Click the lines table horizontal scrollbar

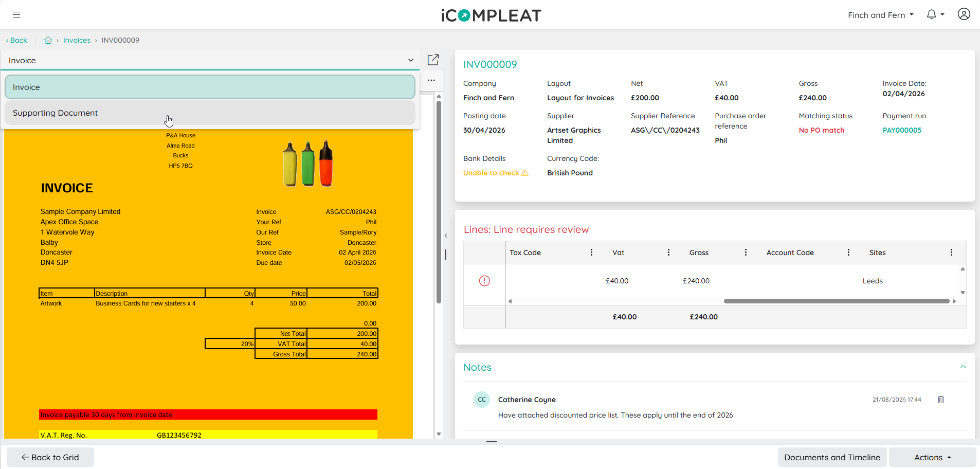[x=837, y=301]
